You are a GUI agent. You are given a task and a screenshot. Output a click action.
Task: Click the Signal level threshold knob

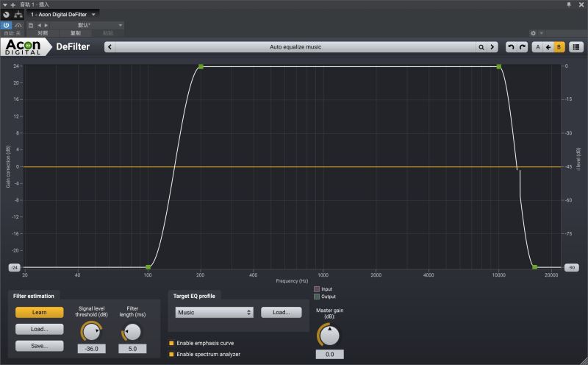click(91, 332)
